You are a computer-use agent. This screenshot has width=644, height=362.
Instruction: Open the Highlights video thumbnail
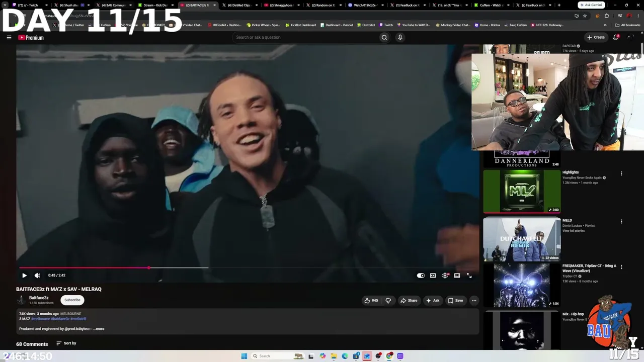pyautogui.click(x=522, y=192)
